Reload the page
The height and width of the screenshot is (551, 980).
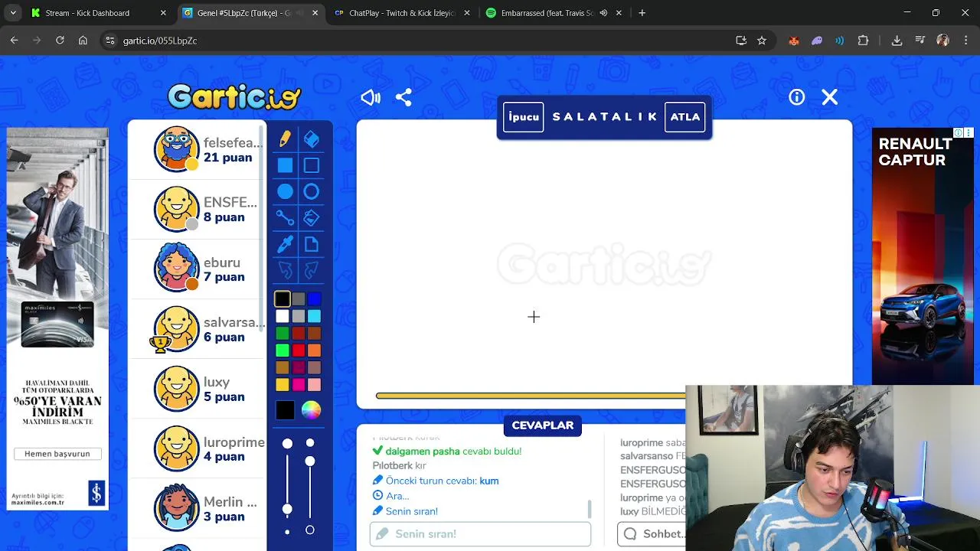click(x=60, y=41)
